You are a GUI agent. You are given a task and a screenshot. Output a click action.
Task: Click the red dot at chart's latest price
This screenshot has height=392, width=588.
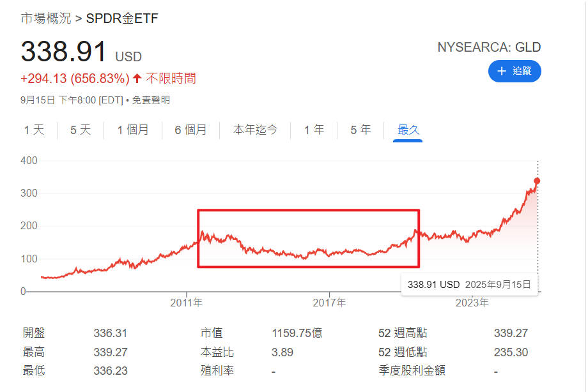(x=537, y=181)
